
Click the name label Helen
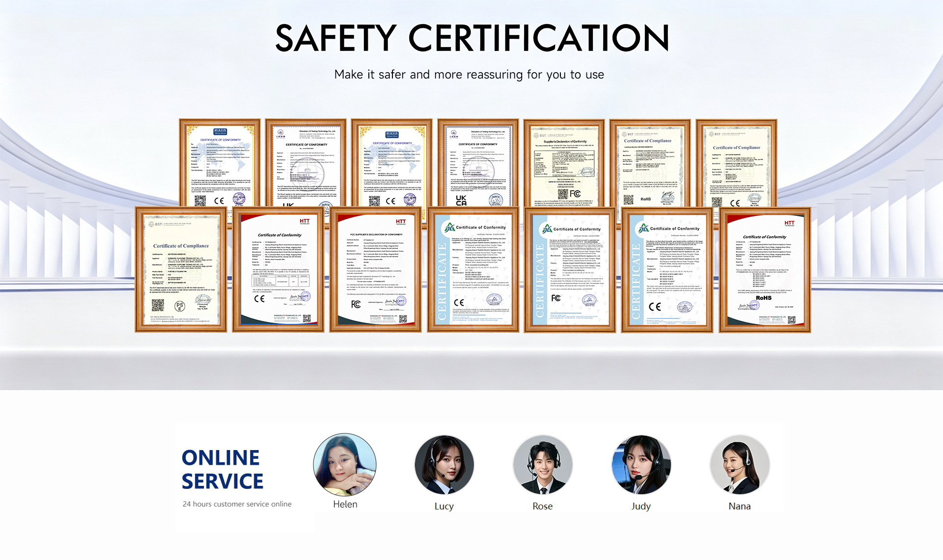pyautogui.click(x=345, y=504)
